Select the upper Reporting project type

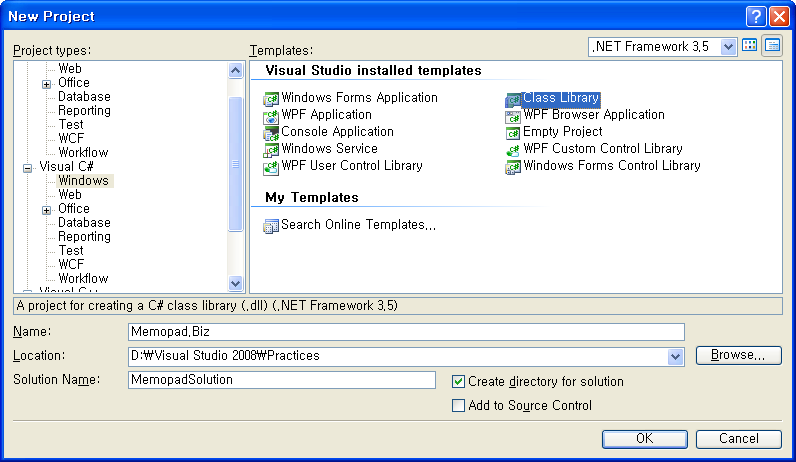point(84,111)
